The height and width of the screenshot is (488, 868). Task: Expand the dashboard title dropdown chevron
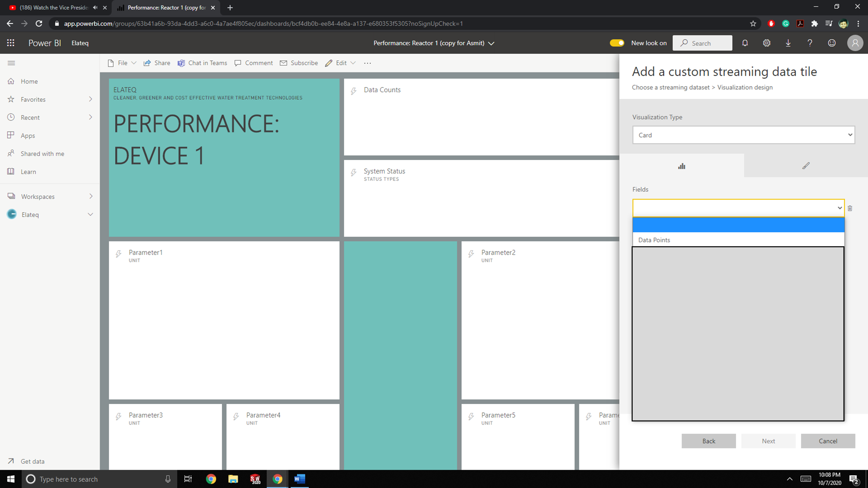point(491,43)
